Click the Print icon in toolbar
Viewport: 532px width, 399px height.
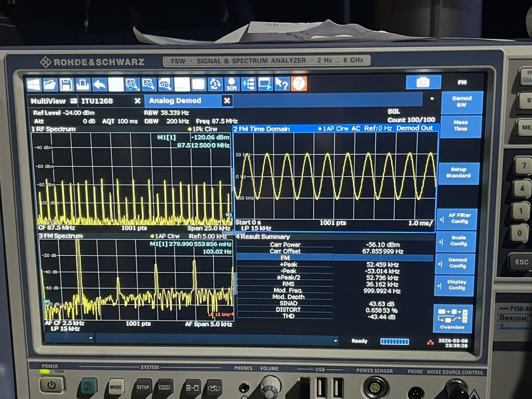(x=83, y=85)
